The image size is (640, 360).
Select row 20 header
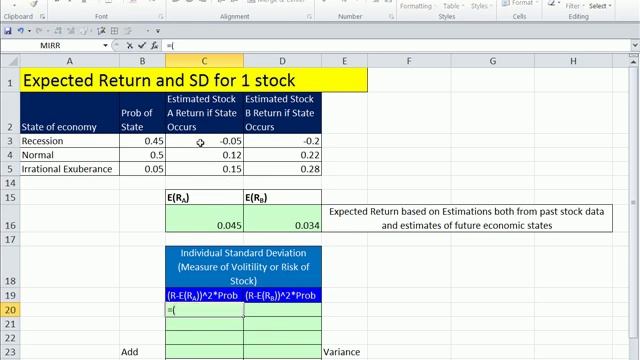(10, 310)
